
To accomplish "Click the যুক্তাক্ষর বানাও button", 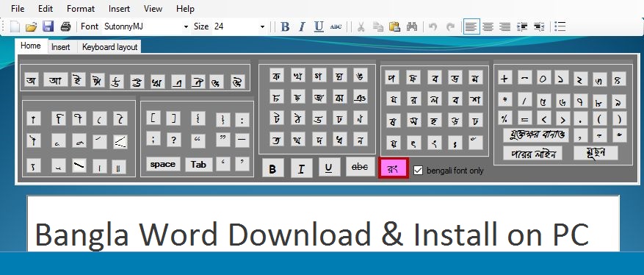I will 536,135.
